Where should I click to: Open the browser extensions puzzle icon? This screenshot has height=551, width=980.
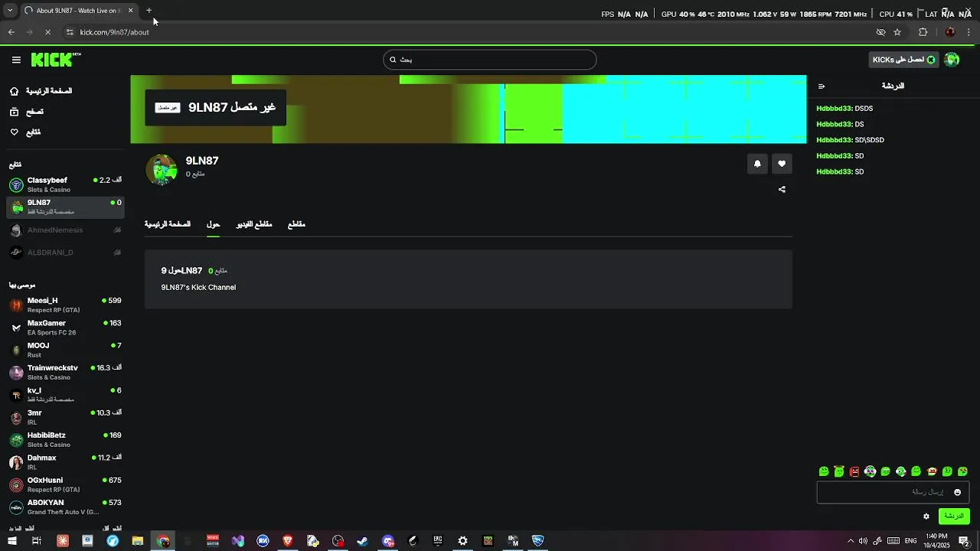923,32
